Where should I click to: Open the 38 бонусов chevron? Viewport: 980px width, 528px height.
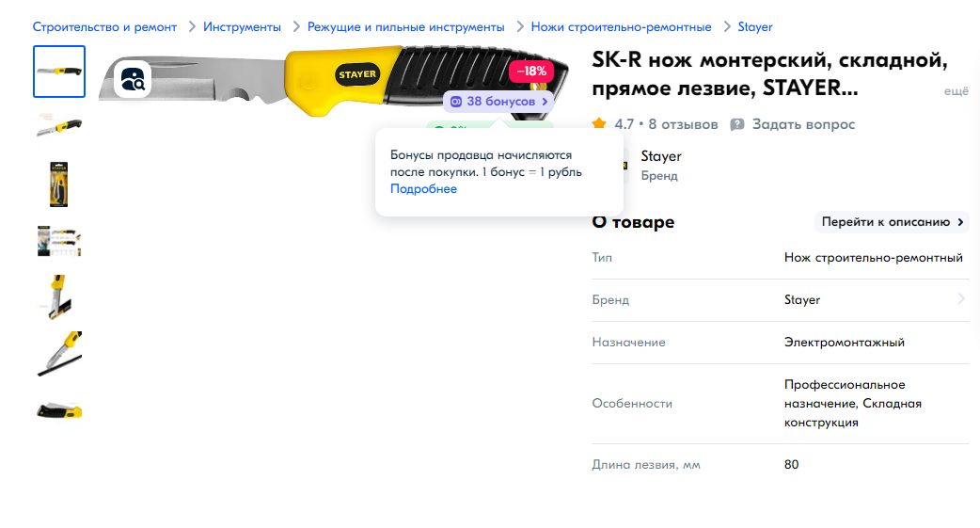pyautogui.click(x=545, y=102)
